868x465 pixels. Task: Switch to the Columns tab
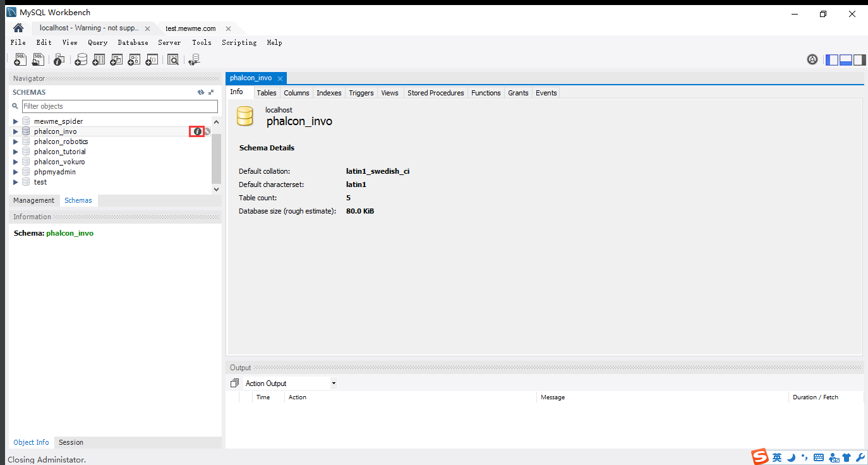click(296, 93)
